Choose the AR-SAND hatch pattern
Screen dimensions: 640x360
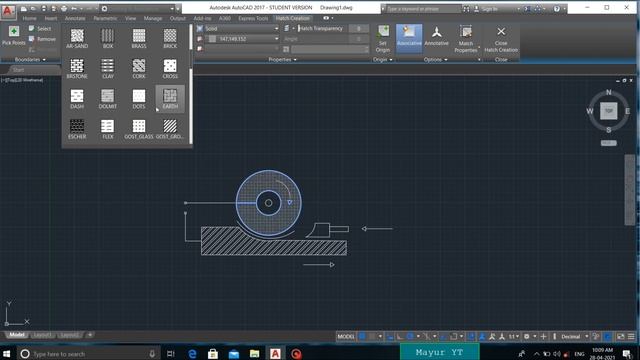point(77,39)
